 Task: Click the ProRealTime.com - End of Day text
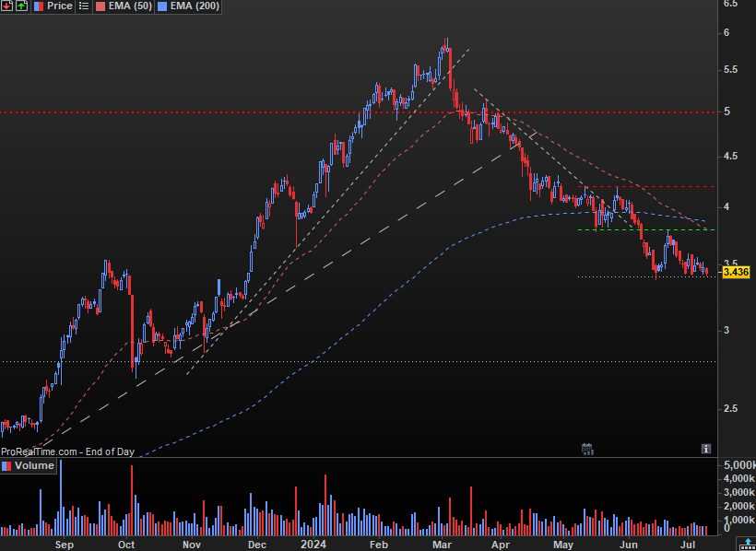[x=67, y=451]
